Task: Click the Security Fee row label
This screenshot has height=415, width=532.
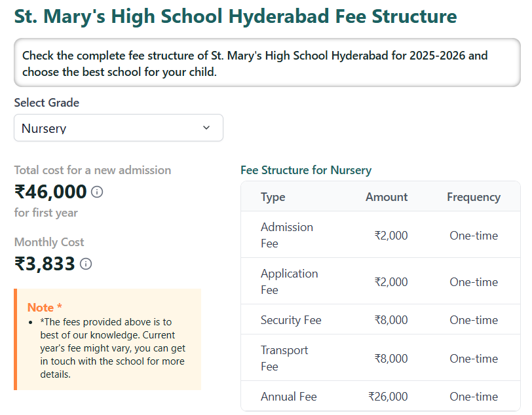Action: [291, 320]
